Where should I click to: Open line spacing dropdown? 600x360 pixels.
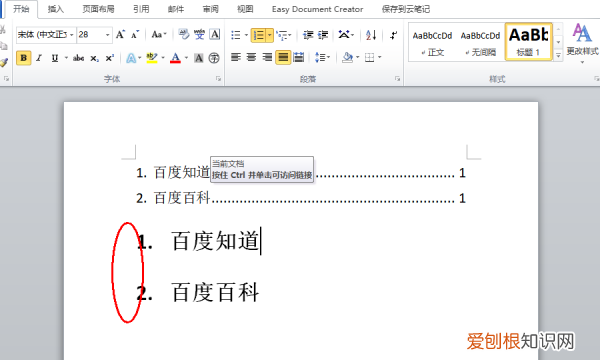(x=323, y=57)
